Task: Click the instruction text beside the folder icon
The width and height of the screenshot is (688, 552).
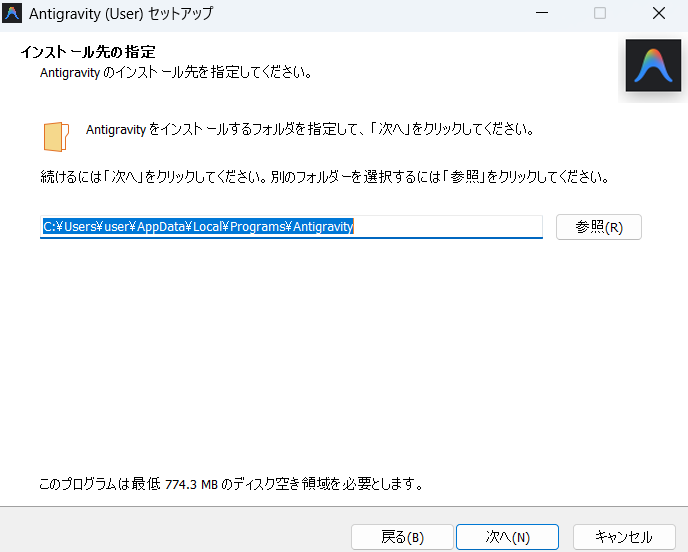Action: click(x=310, y=130)
